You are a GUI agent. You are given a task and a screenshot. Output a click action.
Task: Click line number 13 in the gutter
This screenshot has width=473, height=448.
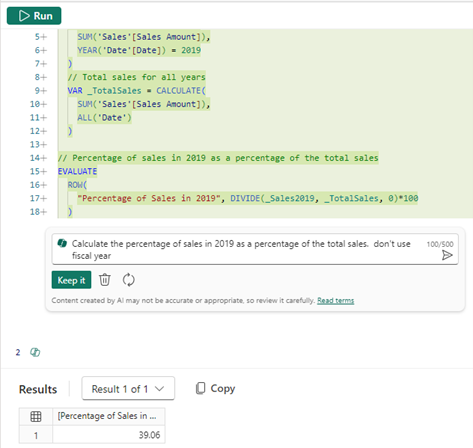click(x=34, y=144)
